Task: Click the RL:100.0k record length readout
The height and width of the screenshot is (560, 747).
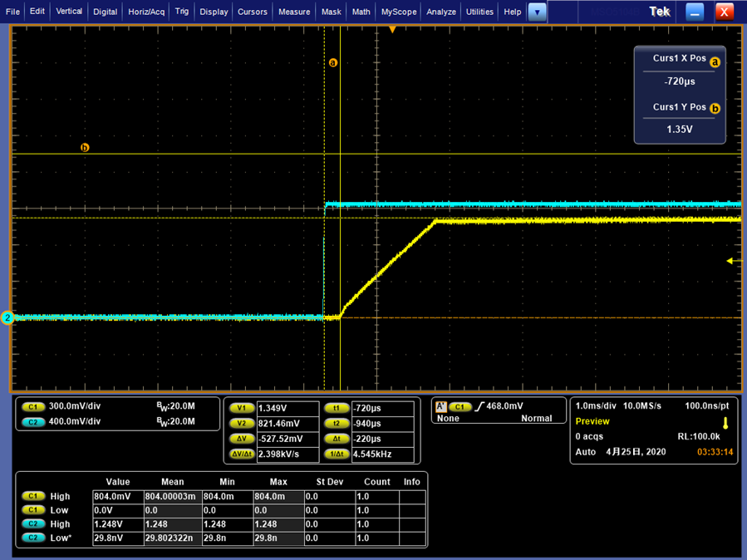Action: point(699,437)
